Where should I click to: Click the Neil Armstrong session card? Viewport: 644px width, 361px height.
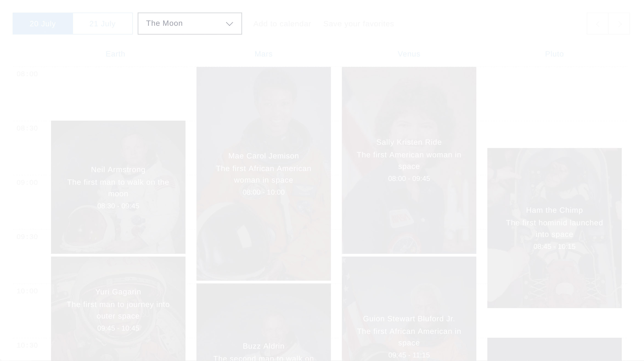[118, 187]
